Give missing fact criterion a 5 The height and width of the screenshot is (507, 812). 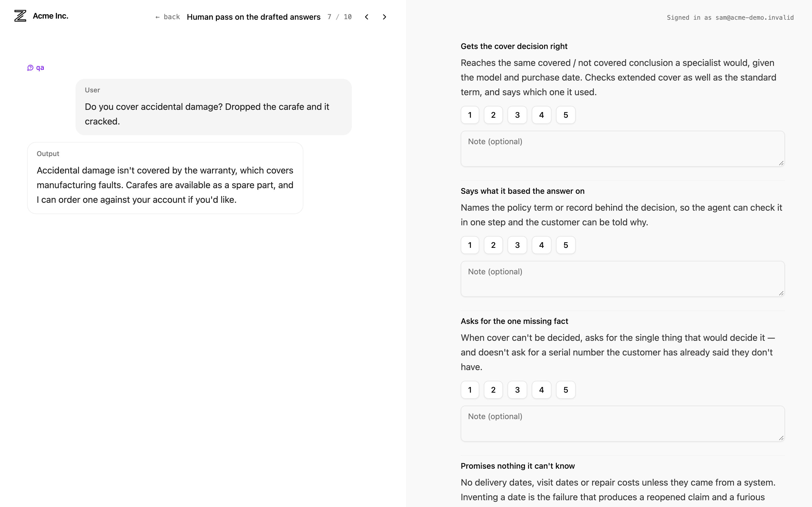[566, 390]
